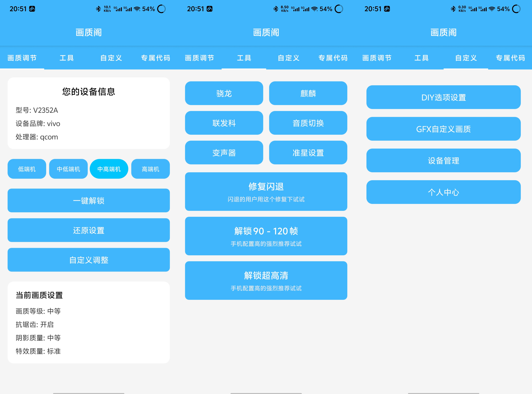Screen dimensions: 532x394
Task: Click the 一键解锁 button
Action: pyautogui.click(x=88, y=201)
